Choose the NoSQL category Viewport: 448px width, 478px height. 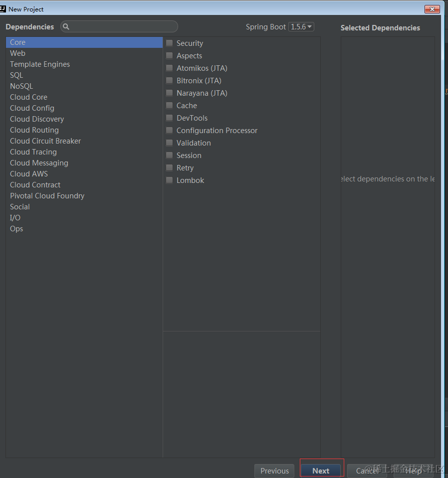coord(84,86)
